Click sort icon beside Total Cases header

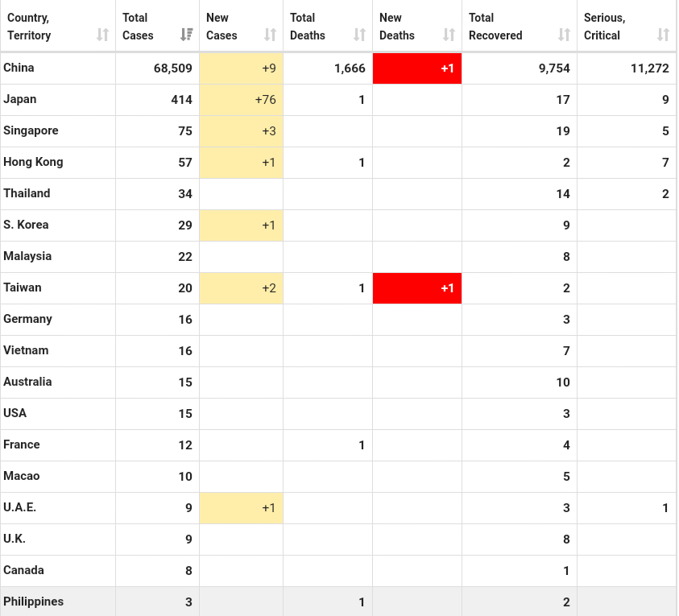tap(186, 35)
